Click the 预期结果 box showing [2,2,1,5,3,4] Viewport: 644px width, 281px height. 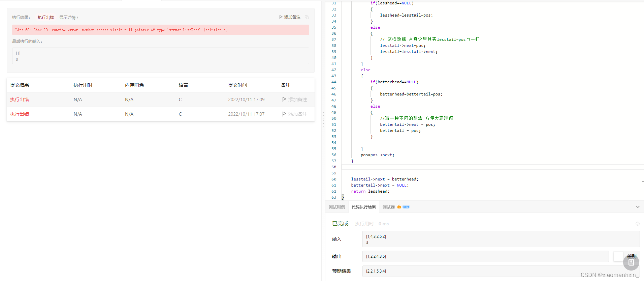coord(501,271)
